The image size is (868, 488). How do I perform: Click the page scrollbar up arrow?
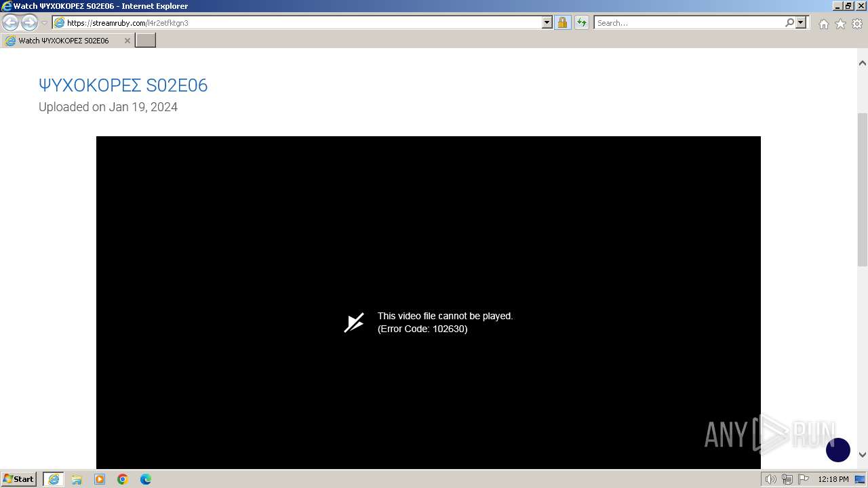tap(863, 63)
